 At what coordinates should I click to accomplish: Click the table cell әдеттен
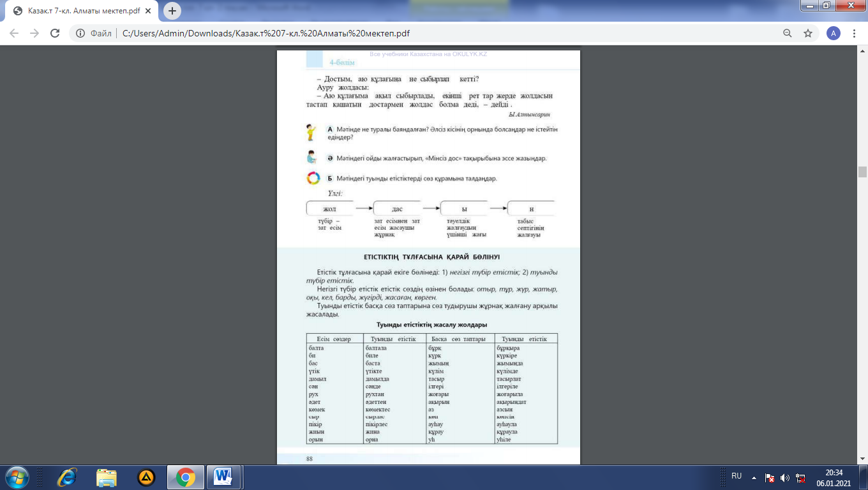tap(377, 402)
